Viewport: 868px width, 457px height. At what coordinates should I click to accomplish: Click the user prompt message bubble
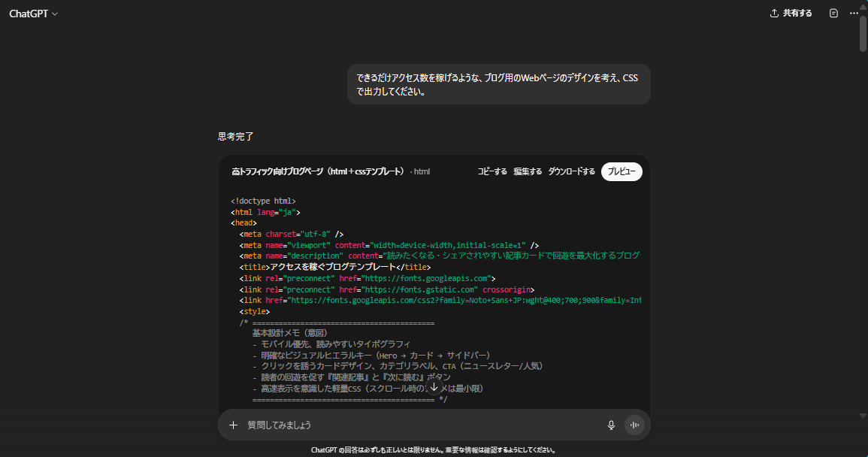pyautogui.click(x=498, y=84)
